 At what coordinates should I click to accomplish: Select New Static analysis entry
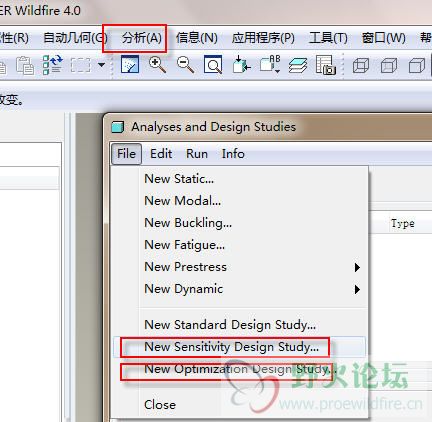click(179, 179)
